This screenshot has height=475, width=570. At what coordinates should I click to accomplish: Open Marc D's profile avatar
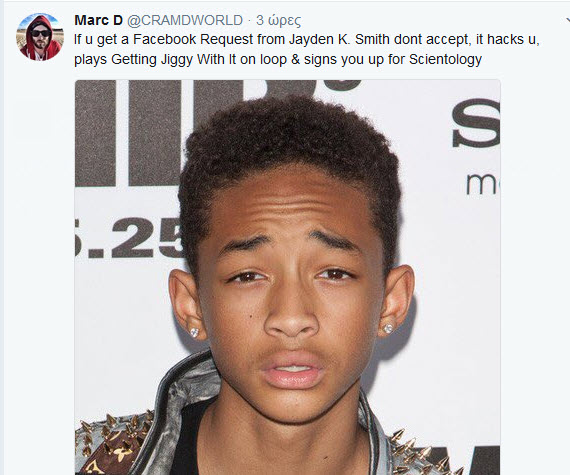[x=40, y=36]
